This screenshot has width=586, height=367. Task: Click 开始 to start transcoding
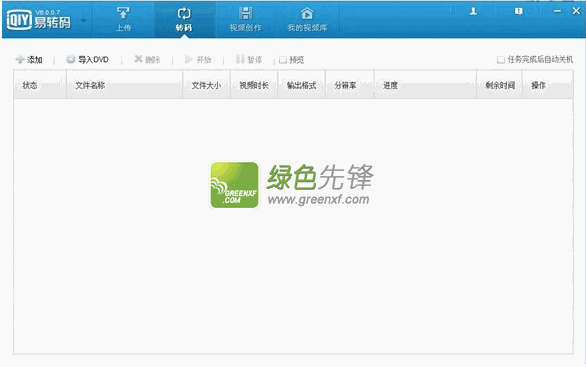pyautogui.click(x=198, y=59)
